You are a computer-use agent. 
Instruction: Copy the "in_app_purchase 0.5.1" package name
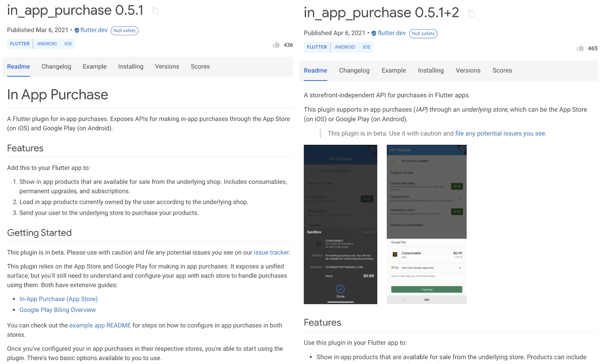(x=155, y=11)
